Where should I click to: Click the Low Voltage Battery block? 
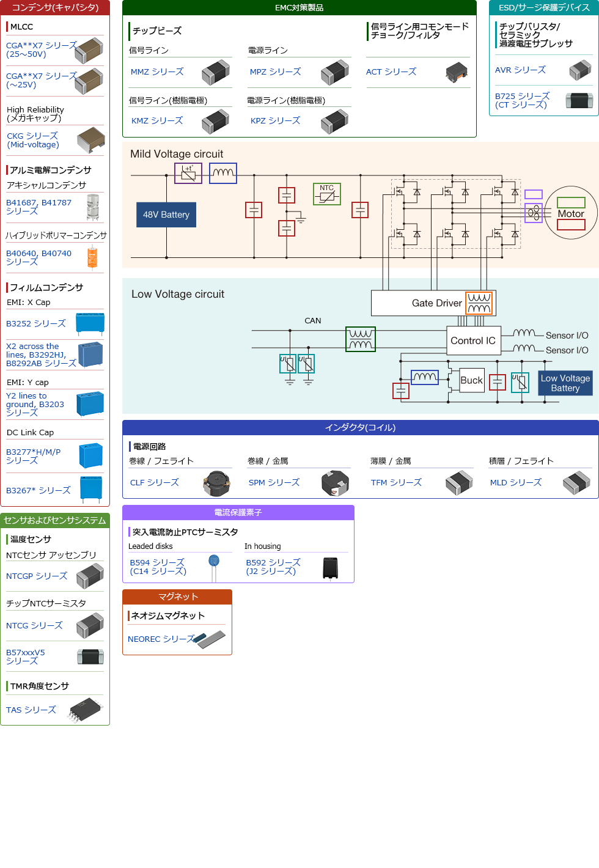(565, 383)
